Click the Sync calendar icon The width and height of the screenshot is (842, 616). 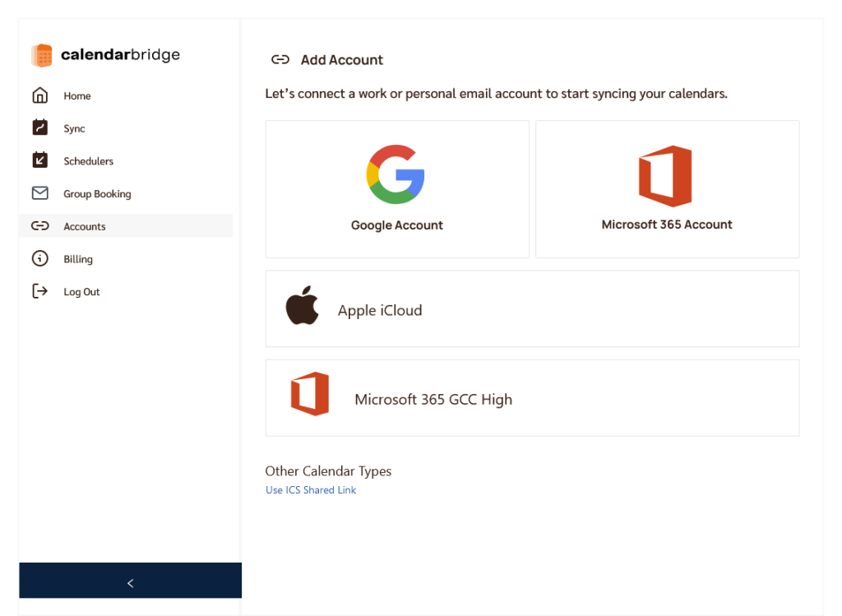[x=39, y=127]
